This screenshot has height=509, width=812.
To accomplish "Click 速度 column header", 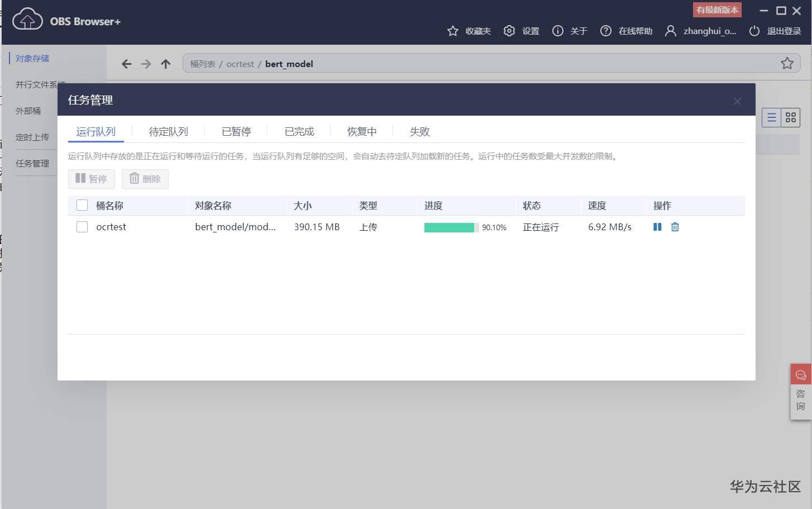I will pos(597,206).
